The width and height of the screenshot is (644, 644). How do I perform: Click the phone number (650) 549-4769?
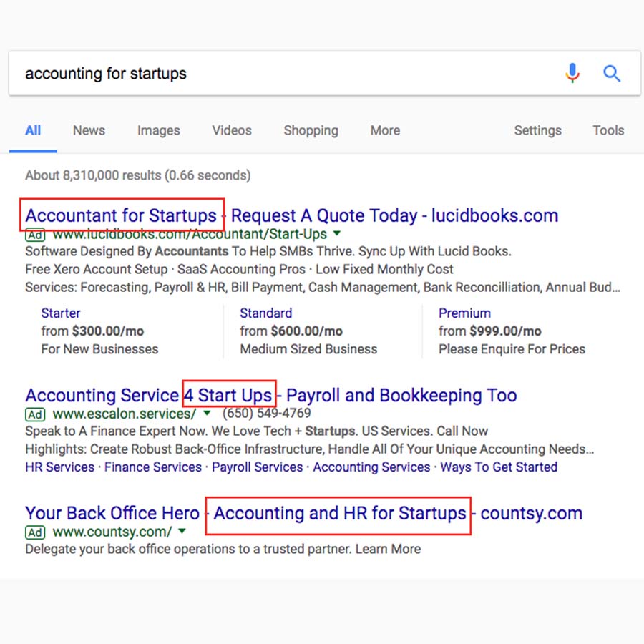267,413
